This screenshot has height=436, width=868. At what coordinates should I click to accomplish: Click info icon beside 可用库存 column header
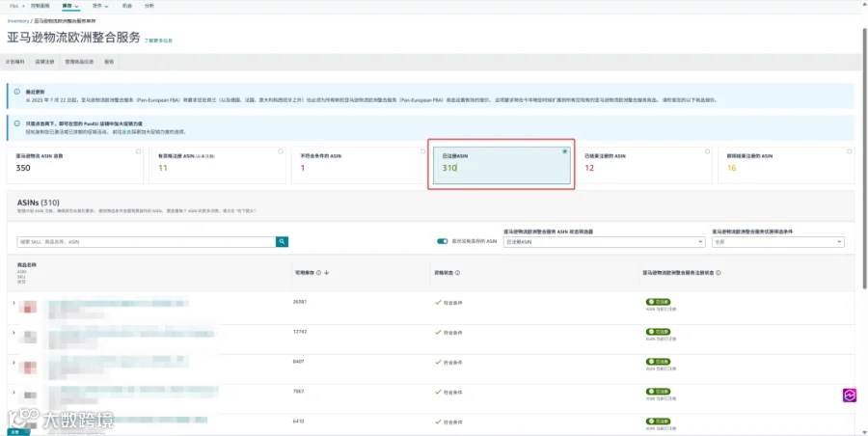319,273
